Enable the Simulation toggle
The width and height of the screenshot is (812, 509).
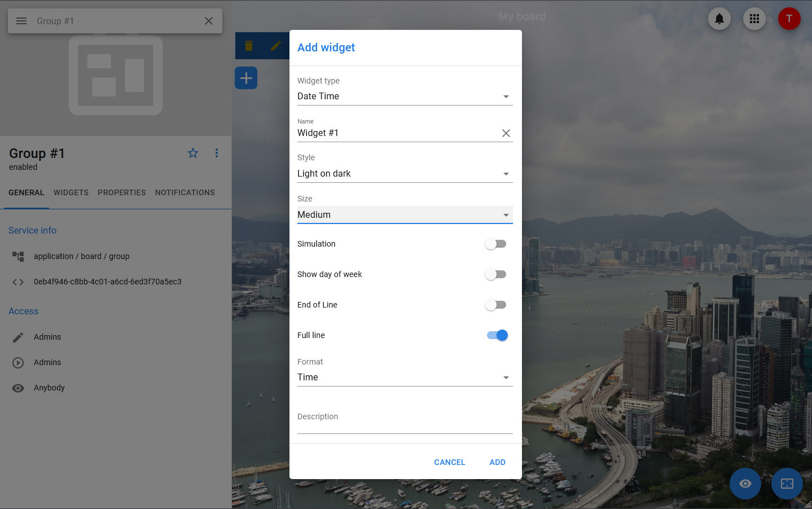pos(496,244)
